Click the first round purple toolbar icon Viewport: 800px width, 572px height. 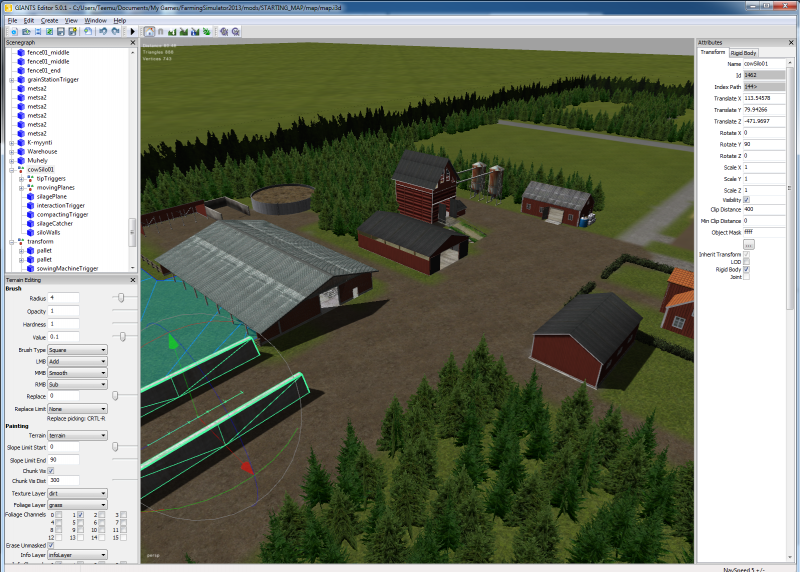click(224, 32)
